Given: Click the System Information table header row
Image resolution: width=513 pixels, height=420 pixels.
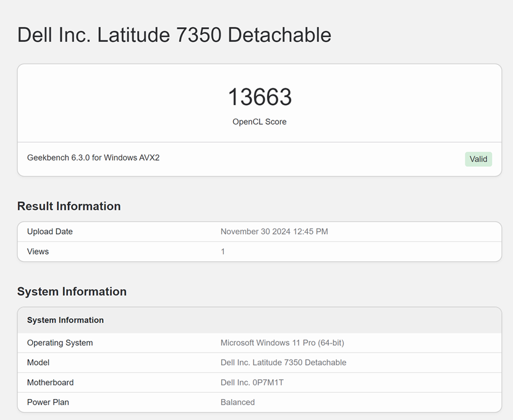Looking at the screenshot, I should 66,320.
